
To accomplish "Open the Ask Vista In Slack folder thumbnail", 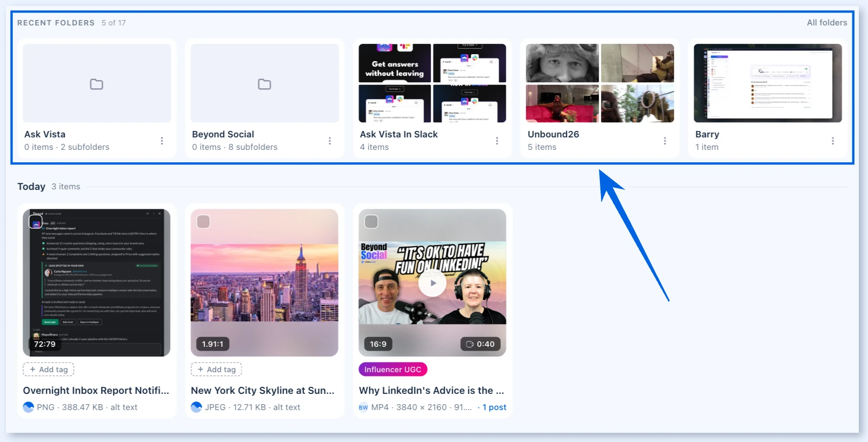I will (432, 83).
